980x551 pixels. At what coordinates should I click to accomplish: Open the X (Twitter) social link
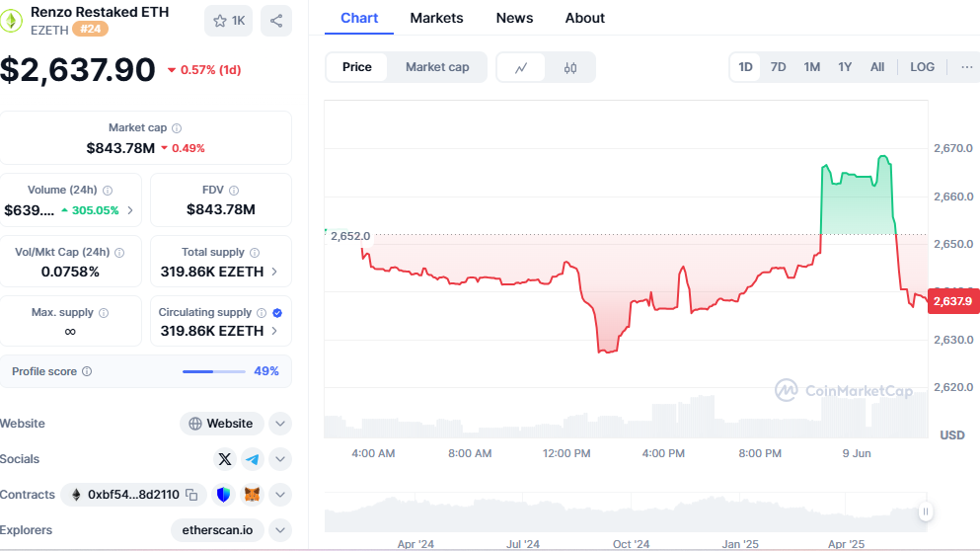225,459
